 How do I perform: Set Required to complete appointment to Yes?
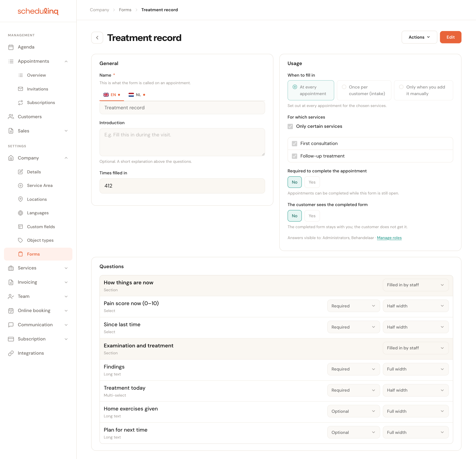click(312, 182)
